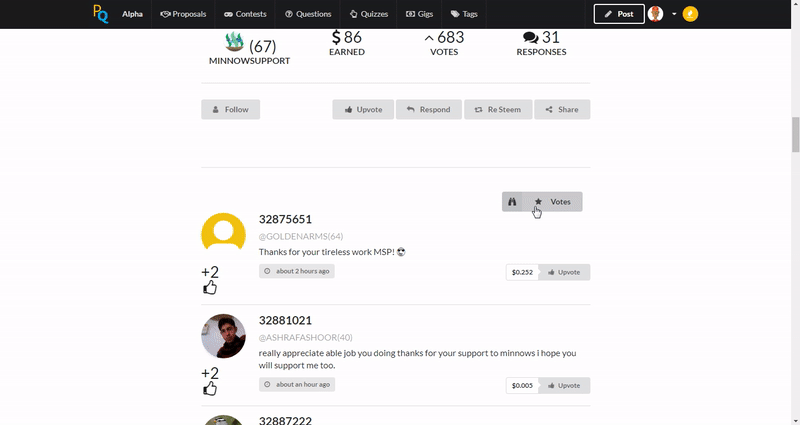800x425 pixels.
Task: Sort responses by Votes
Action: point(553,202)
